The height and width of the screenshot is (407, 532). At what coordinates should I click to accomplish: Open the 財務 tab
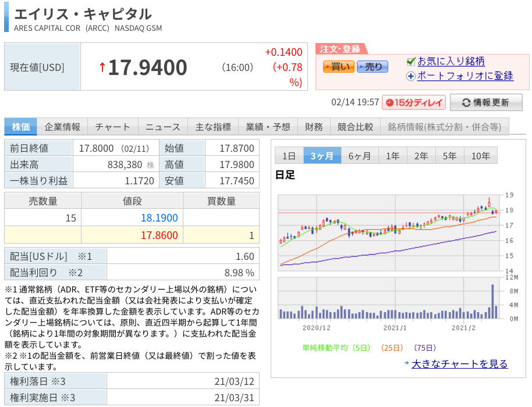[314, 127]
